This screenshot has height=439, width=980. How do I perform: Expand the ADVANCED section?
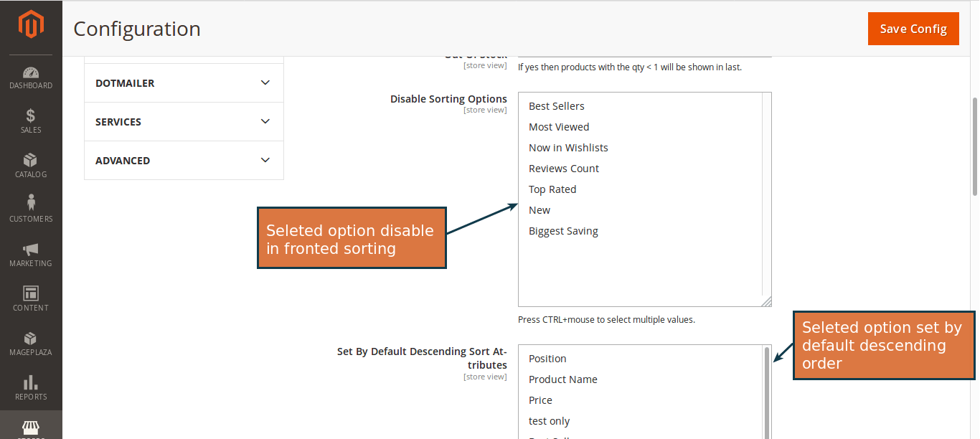tap(183, 160)
